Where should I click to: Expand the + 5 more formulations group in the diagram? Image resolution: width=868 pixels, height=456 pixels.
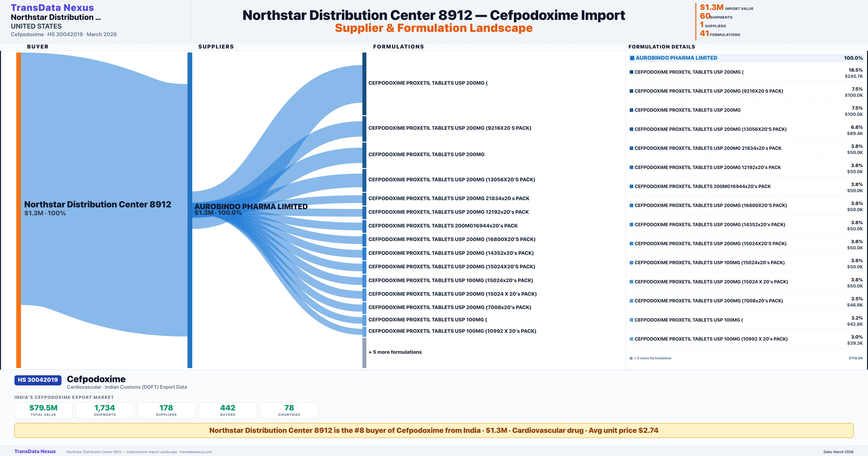[x=395, y=352]
